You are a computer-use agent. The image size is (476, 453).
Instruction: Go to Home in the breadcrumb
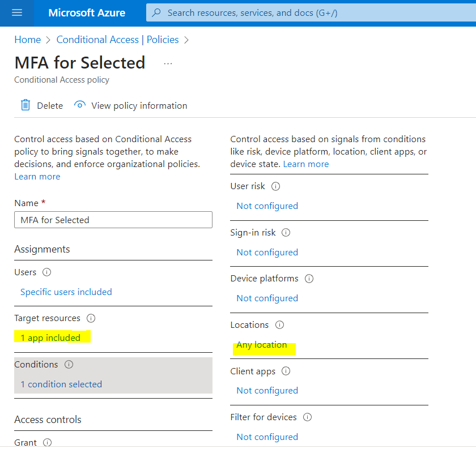28,40
